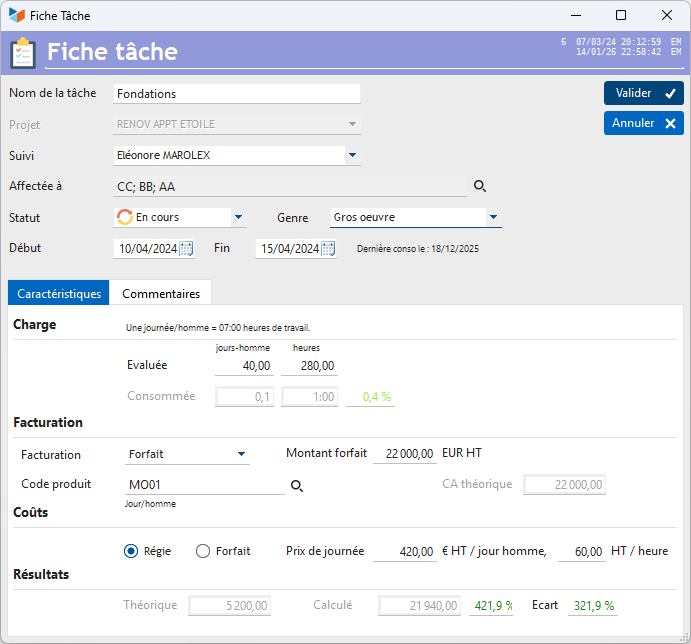691x644 pixels.
Task: Click the app logo in the title bar
Action: click(17, 15)
